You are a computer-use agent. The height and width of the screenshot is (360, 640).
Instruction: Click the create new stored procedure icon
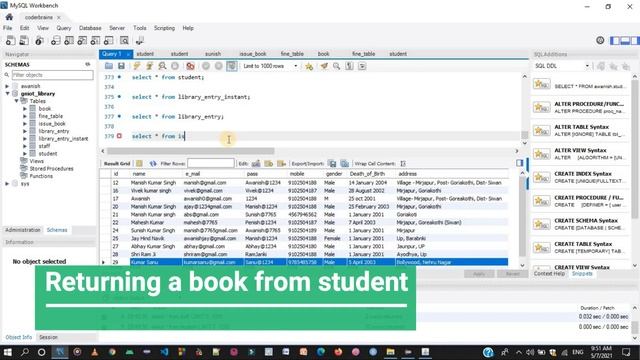point(95,40)
